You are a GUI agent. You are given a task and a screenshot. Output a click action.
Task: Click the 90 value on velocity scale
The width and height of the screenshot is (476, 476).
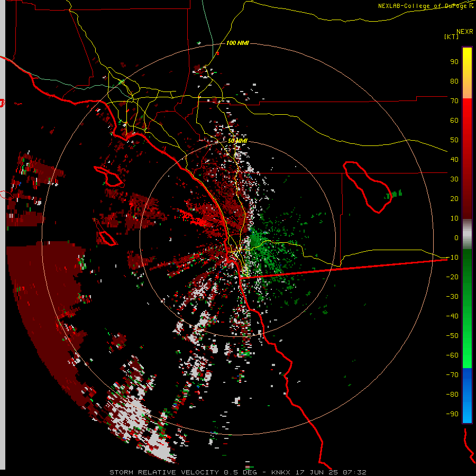454,62
